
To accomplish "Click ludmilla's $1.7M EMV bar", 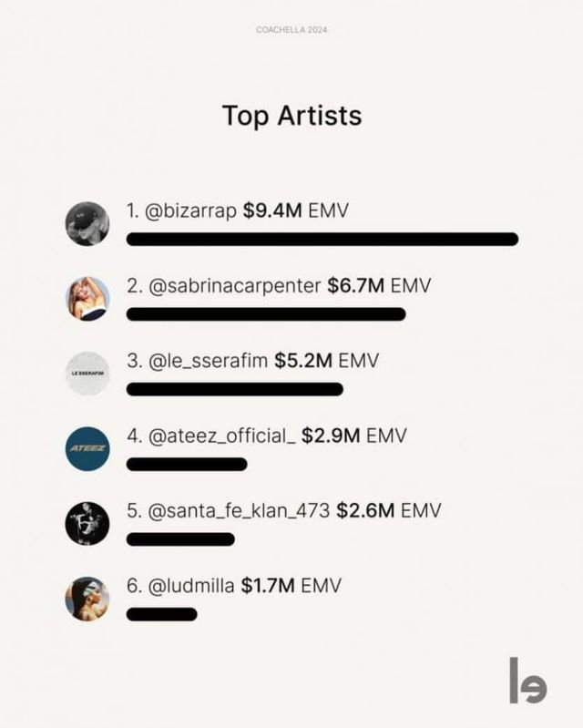I will point(161,614).
